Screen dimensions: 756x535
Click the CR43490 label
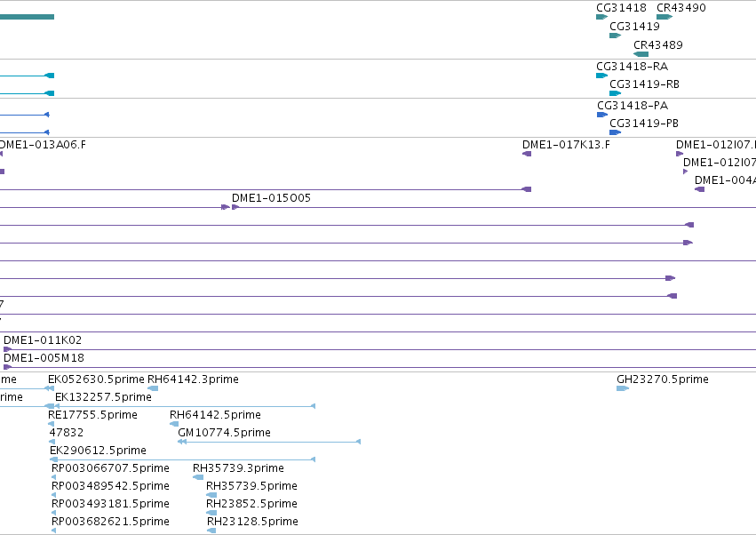click(680, 8)
